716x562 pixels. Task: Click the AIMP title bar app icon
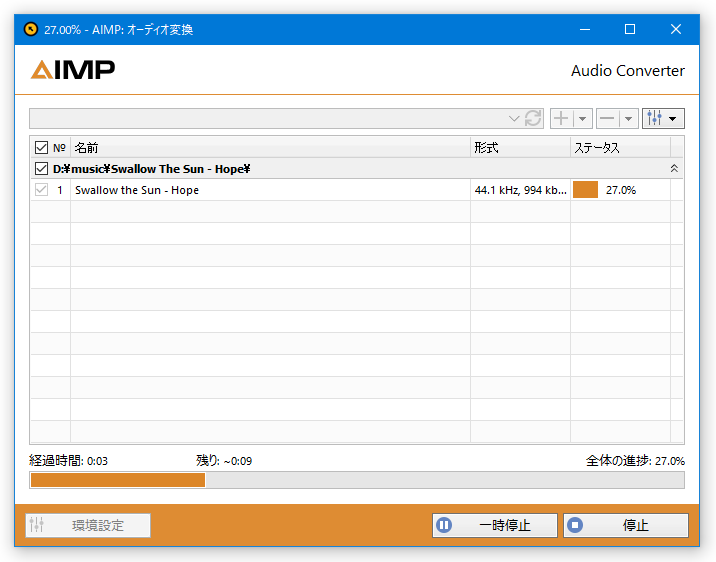pyautogui.click(x=31, y=29)
